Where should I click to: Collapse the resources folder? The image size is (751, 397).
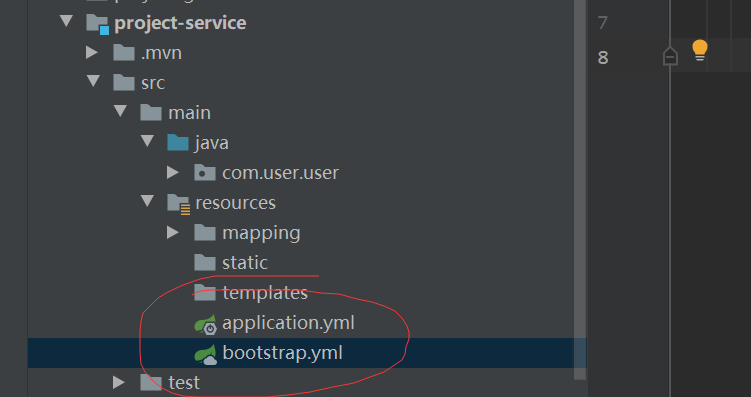pos(147,201)
